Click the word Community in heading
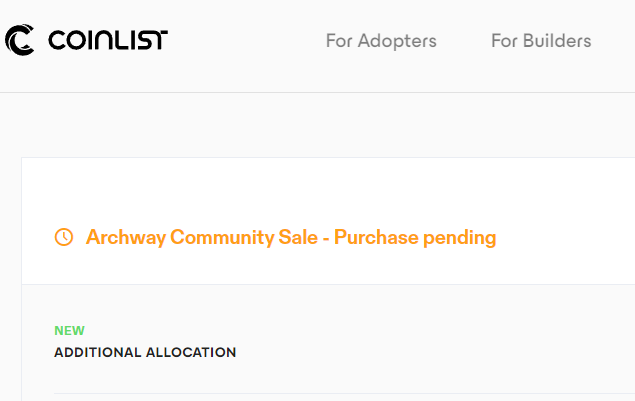635x401 pixels. point(222,237)
